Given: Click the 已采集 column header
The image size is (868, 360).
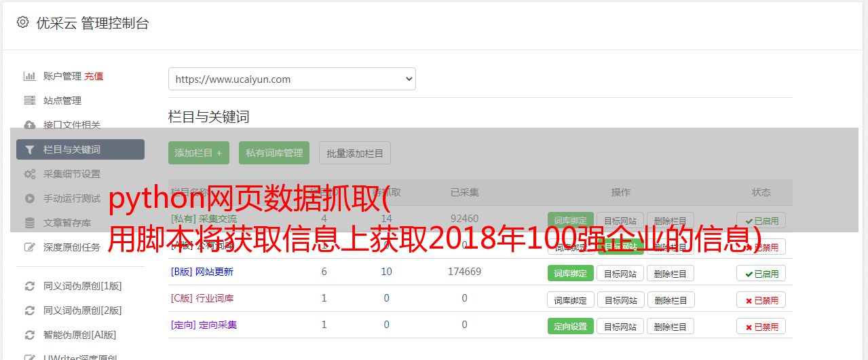Looking at the screenshot, I should tap(465, 192).
